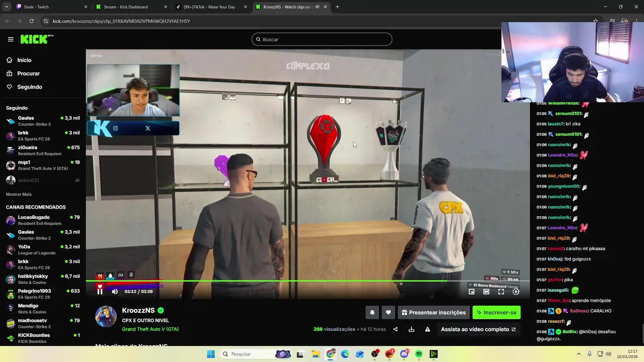Screen dimensions: 644x362
Task: Click the notification bell button
Action: tap(372, 312)
